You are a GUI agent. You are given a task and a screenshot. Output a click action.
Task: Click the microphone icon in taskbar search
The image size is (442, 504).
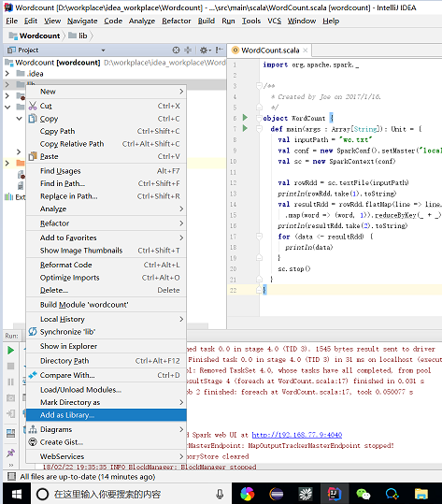(220, 494)
